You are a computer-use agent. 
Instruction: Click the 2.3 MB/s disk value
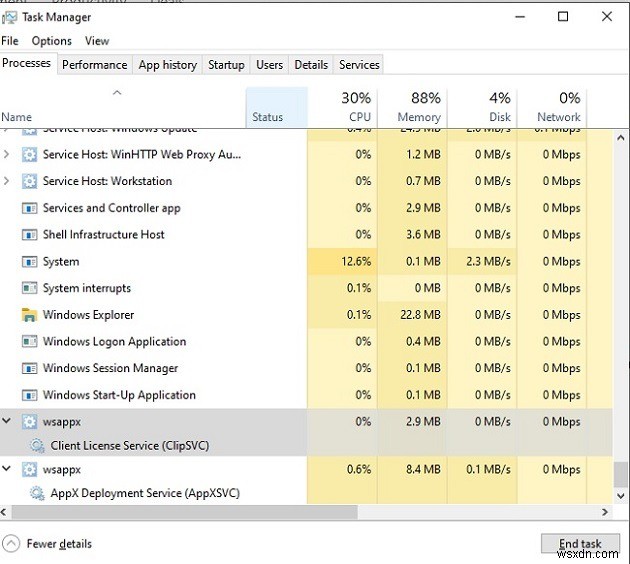[x=489, y=262]
